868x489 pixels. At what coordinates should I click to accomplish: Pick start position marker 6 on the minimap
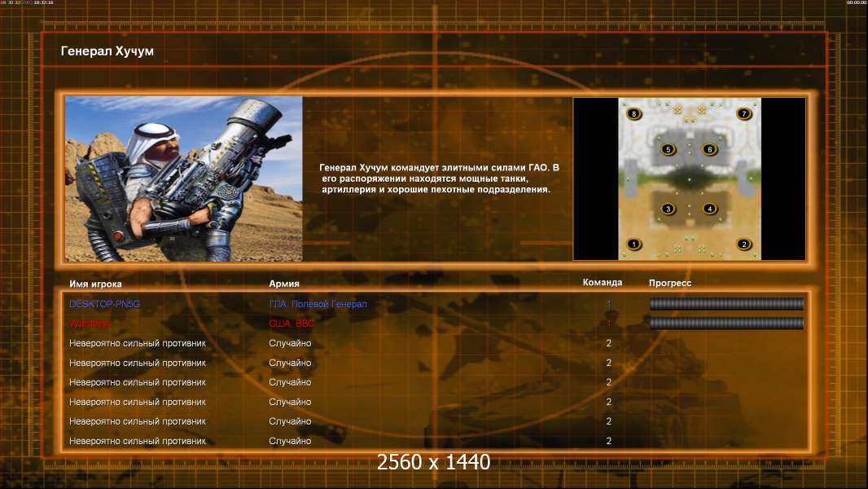click(710, 149)
